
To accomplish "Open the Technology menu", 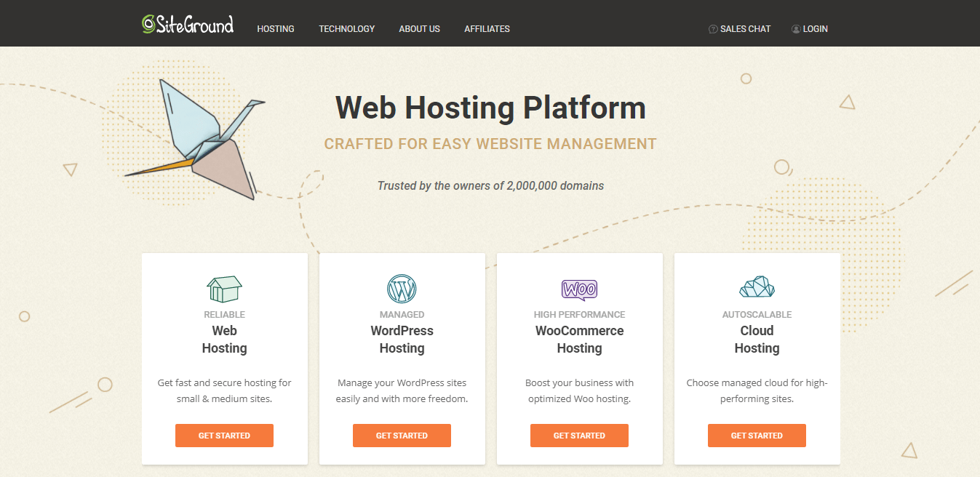I will [347, 29].
